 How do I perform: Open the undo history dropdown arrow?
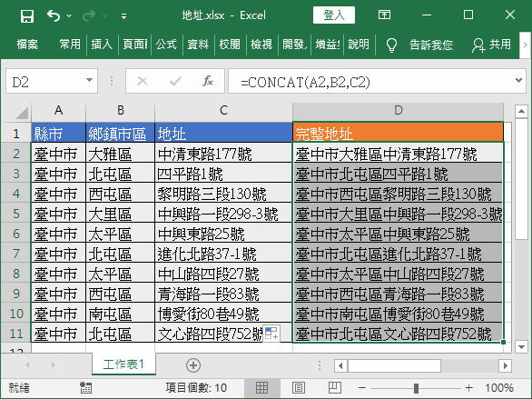point(69,15)
